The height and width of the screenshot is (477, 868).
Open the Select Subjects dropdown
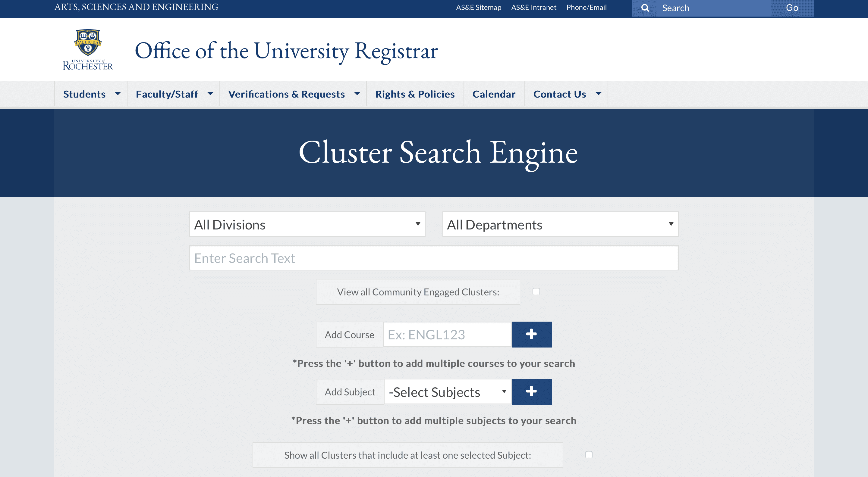448,392
